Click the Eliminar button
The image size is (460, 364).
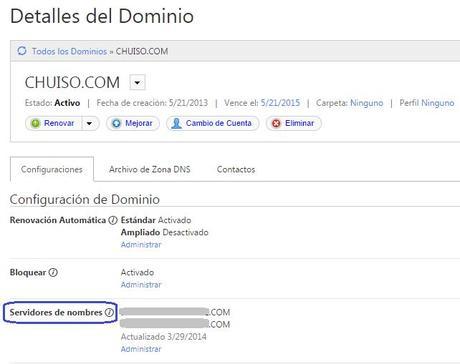294,123
